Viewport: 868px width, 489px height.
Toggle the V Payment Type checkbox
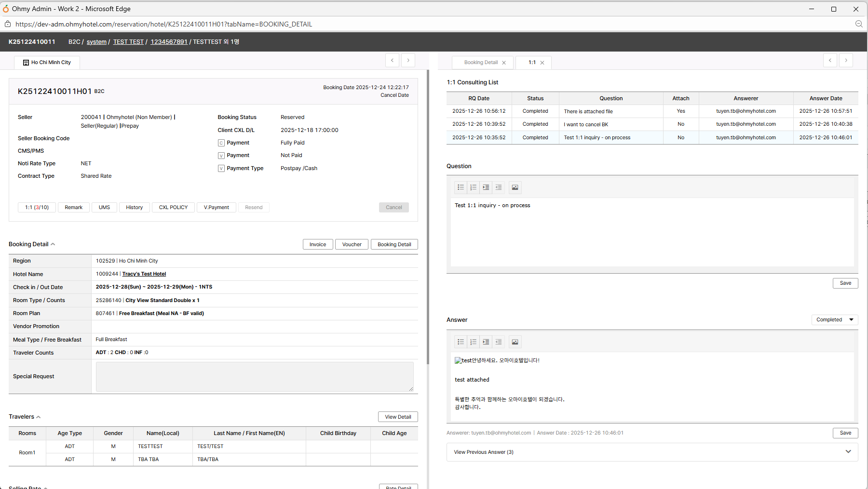point(221,169)
